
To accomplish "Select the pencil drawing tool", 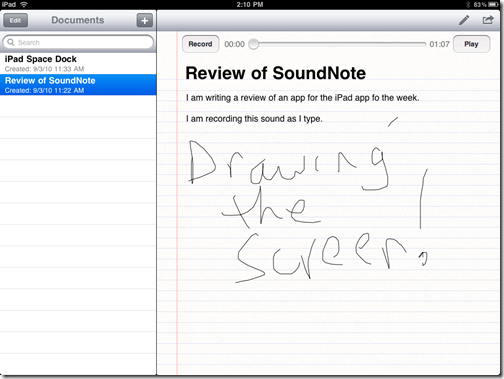I will pyautogui.click(x=464, y=20).
